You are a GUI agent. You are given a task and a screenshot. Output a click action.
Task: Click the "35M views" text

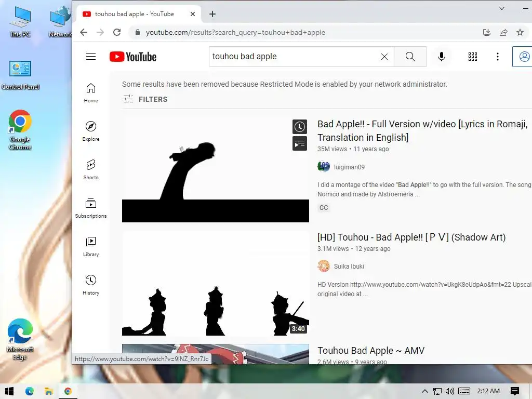332,149
